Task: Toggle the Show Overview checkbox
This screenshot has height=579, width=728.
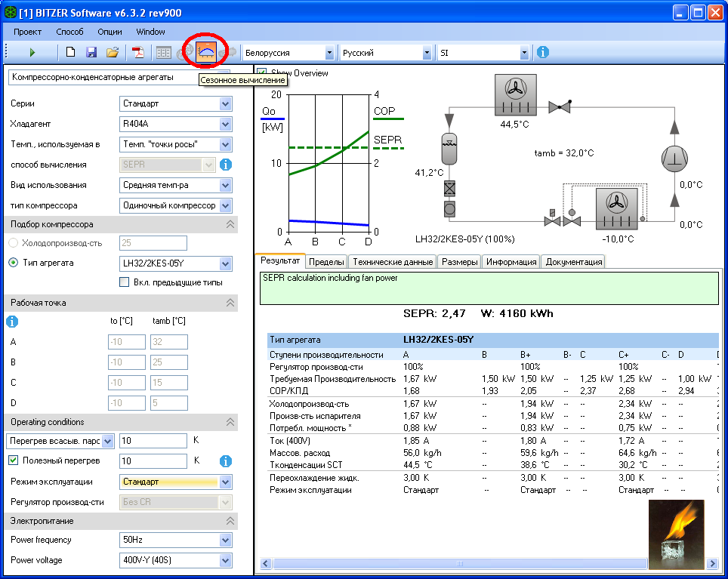Action: click(262, 72)
